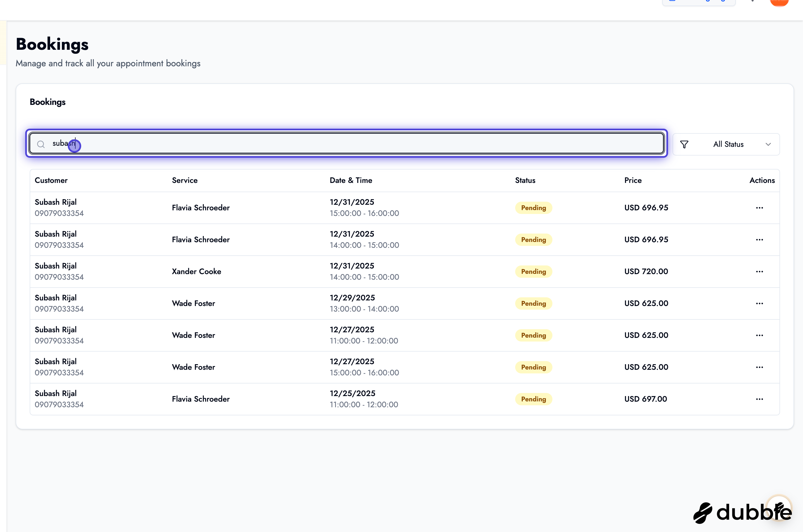Open actions ellipsis on the second Flavia Schroeder row
Viewport: 803px width, 532px height.
pos(760,239)
